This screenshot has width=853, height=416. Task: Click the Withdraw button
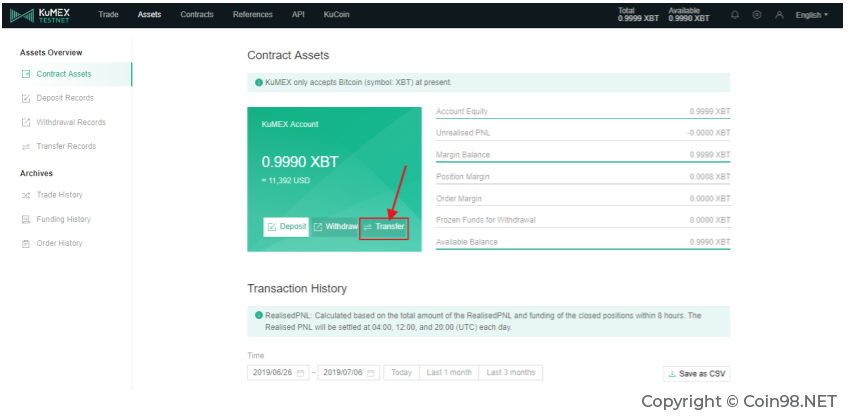(x=335, y=227)
